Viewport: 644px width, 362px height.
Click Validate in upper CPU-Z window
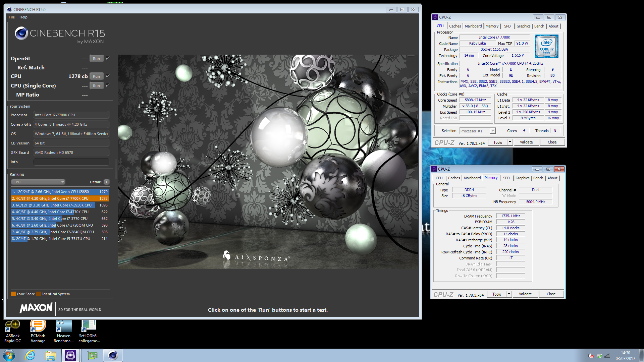526,142
